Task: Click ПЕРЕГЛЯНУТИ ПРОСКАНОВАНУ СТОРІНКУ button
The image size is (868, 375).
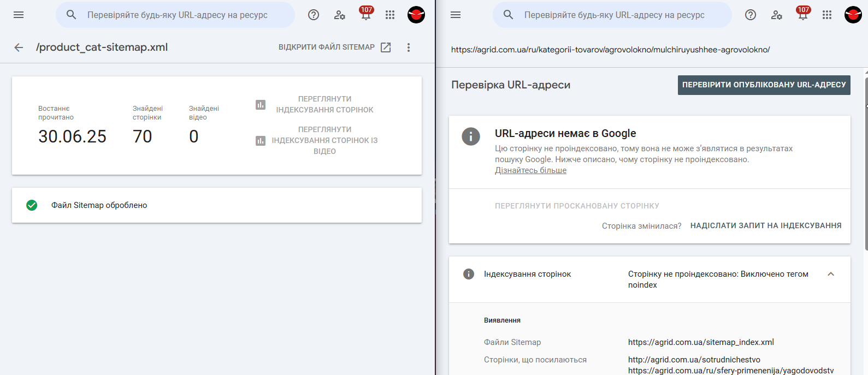Action: coord(577,206)
